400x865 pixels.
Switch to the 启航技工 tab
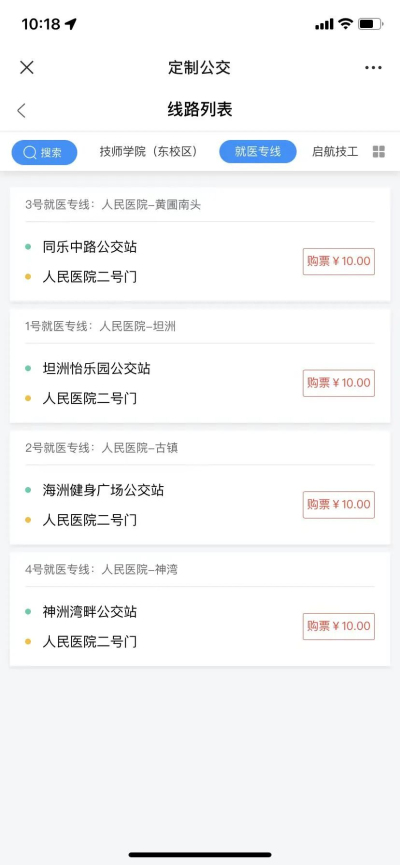[335, 152]
